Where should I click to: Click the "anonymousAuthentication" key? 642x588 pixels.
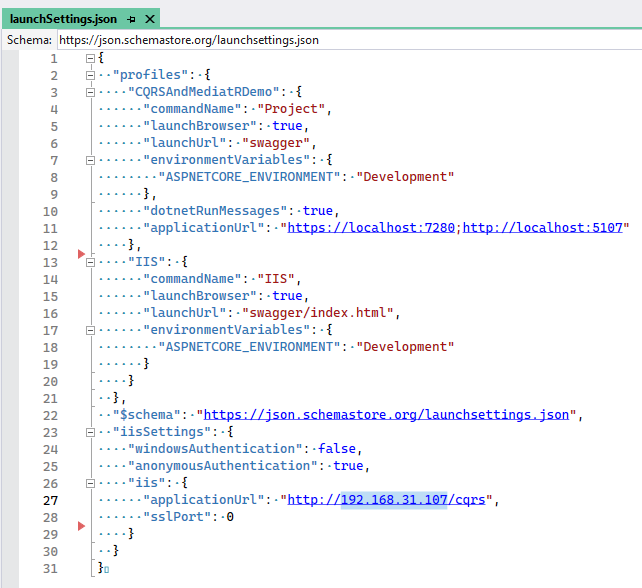click(223, 466)
